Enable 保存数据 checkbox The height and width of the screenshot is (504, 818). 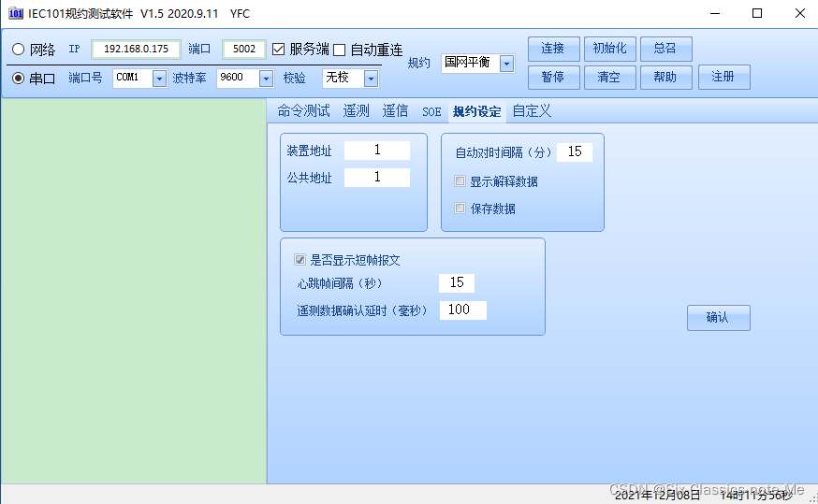[460, 208]
